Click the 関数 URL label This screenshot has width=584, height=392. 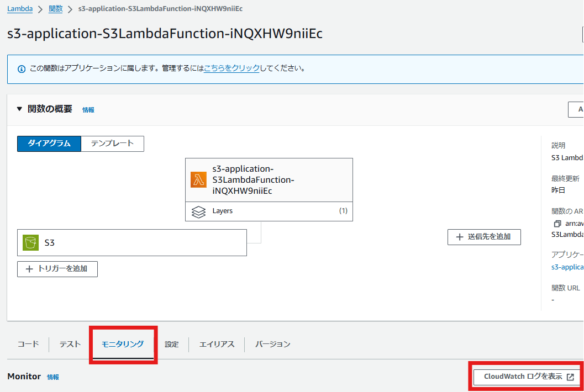(565, 288)
